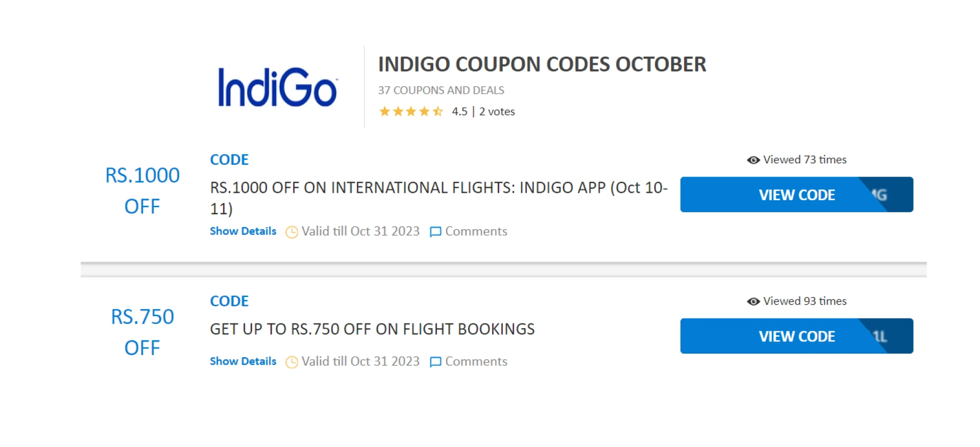Image resolution: width=980 pixels, height=447 pixels.
Task: Click the clock icon on Rs.1000 coupon
Action: 291,232
